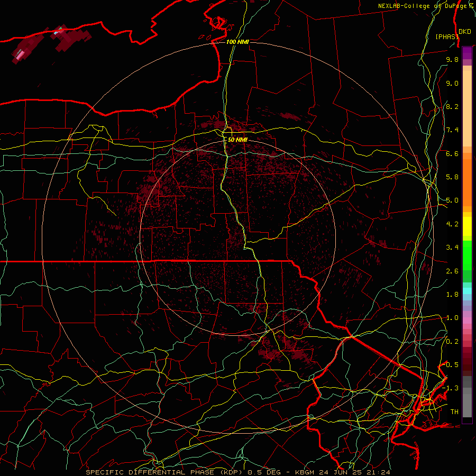Click the 9.8 value on the scale
The image size is (476, 476).
pyautogui.click(x=452, y=59)
